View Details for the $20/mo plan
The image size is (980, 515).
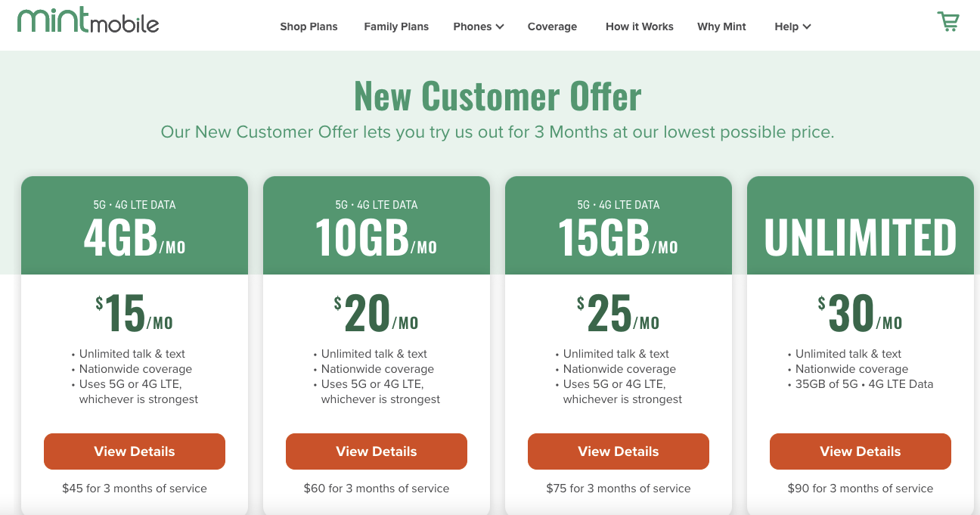(377, 451)
